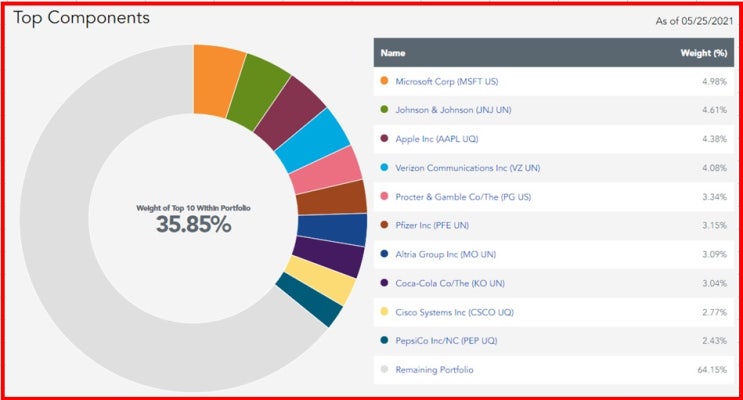Click the Name column header
Screen dimensions: 743x400
(393, 53)
